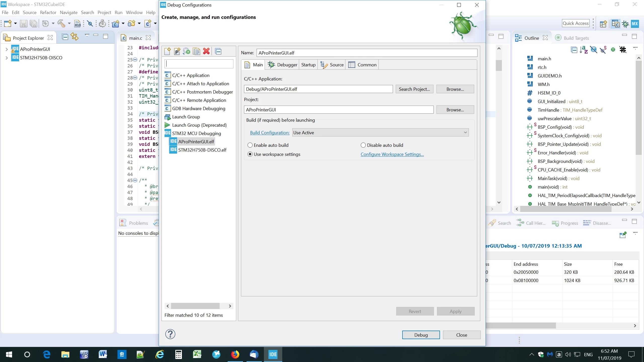Click the configuration filter text field

click(199, 64)
